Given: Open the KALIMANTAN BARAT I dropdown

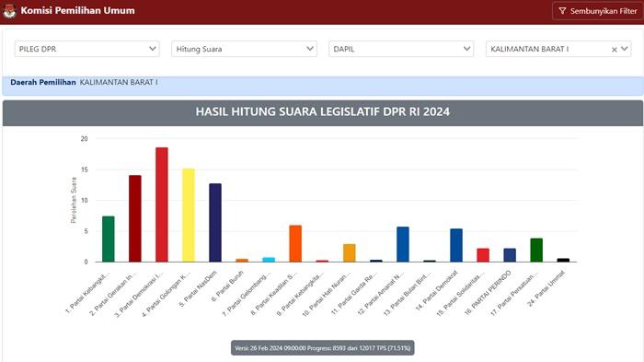Looking at the screenshot, I should click(x=558, y=49).
